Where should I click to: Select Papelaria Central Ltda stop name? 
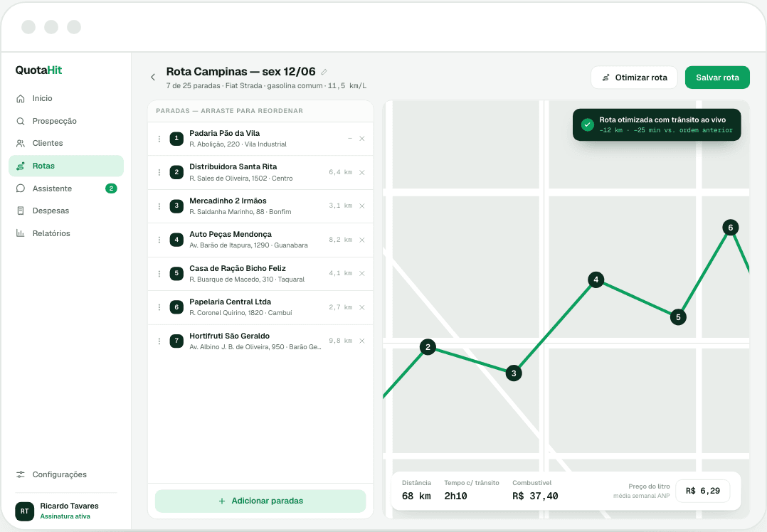click(231, 302)
